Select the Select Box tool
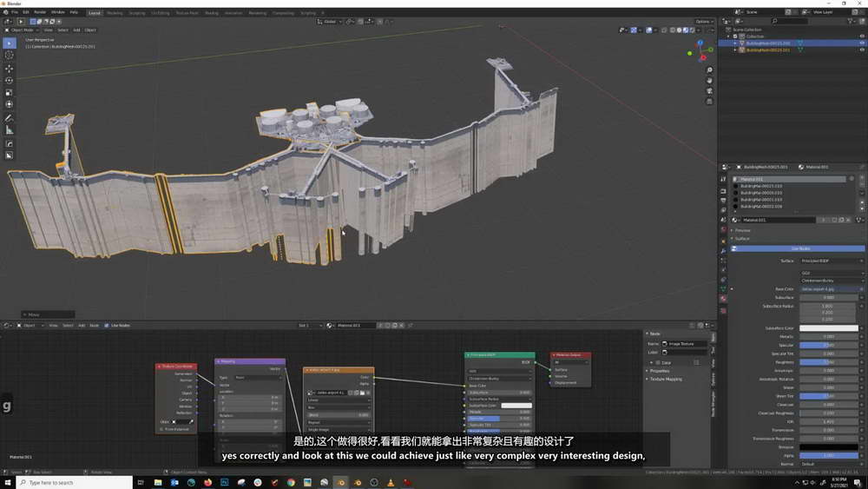868x489 pixels. 10,43
